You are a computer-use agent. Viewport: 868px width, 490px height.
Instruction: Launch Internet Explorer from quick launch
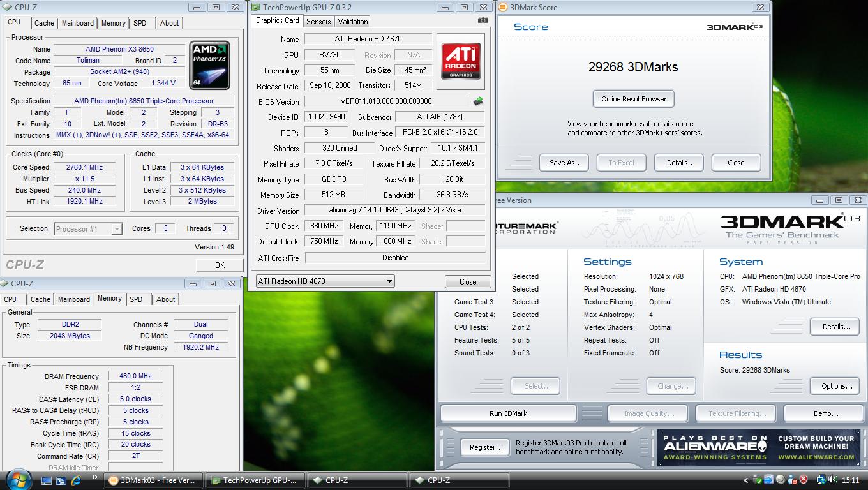pos(77,480)
